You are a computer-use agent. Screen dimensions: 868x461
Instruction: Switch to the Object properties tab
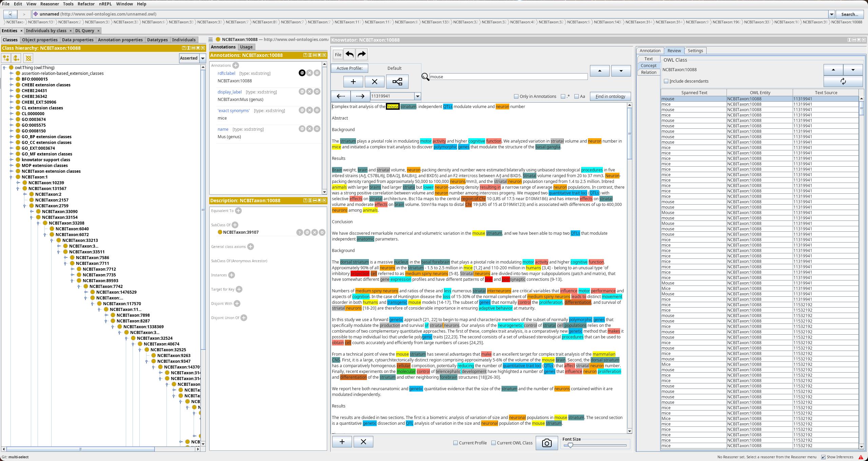click(x=40, y=40)
